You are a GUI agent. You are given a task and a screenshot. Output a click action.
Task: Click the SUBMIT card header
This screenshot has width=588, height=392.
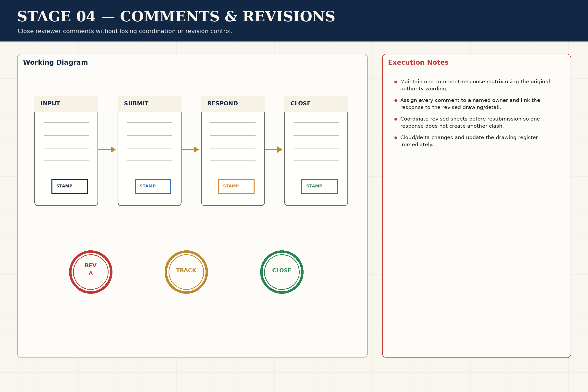149,103
